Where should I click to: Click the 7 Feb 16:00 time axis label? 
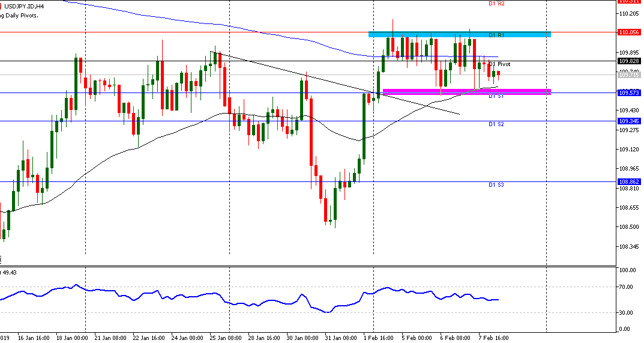point(494,338)
